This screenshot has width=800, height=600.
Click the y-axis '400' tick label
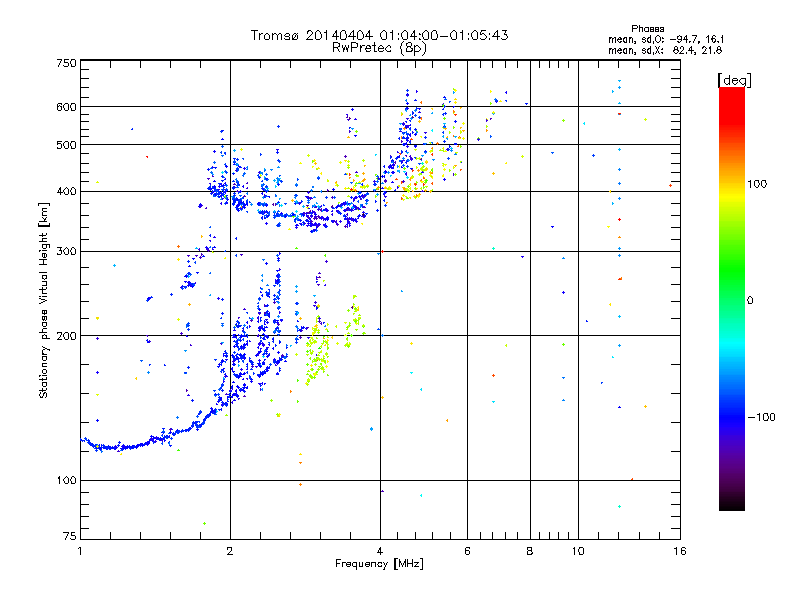pyautogui.click(x=66, y=191)
